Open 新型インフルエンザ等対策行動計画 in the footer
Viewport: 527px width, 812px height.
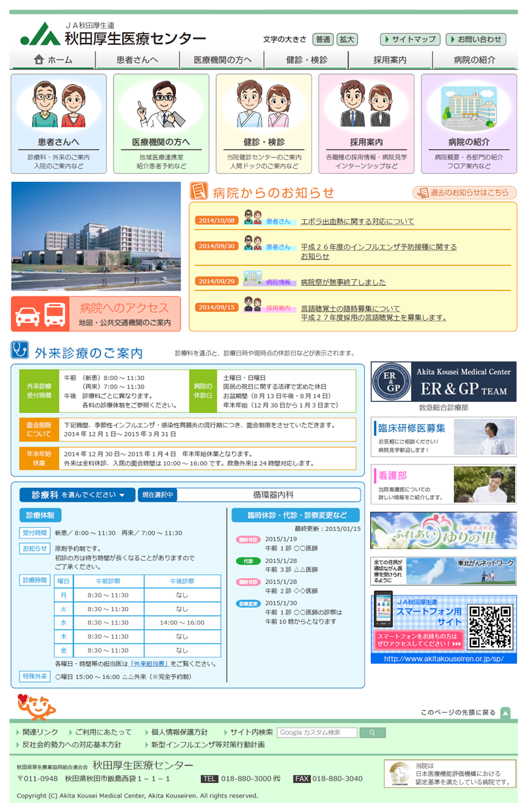208,745
